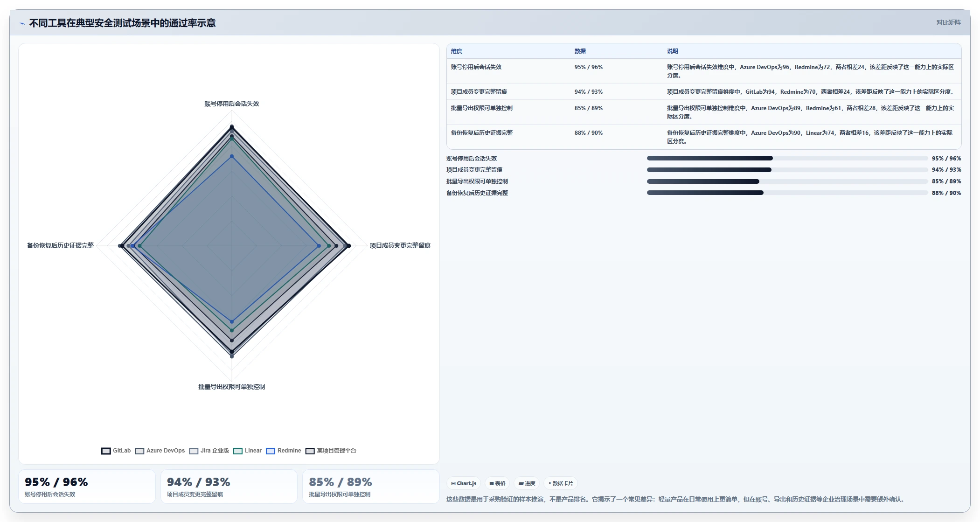Image resolution: width=980 pixels, height=522 pixels.
Task: Click radar axis label 账号停用后会话失效
Action: 232,104
